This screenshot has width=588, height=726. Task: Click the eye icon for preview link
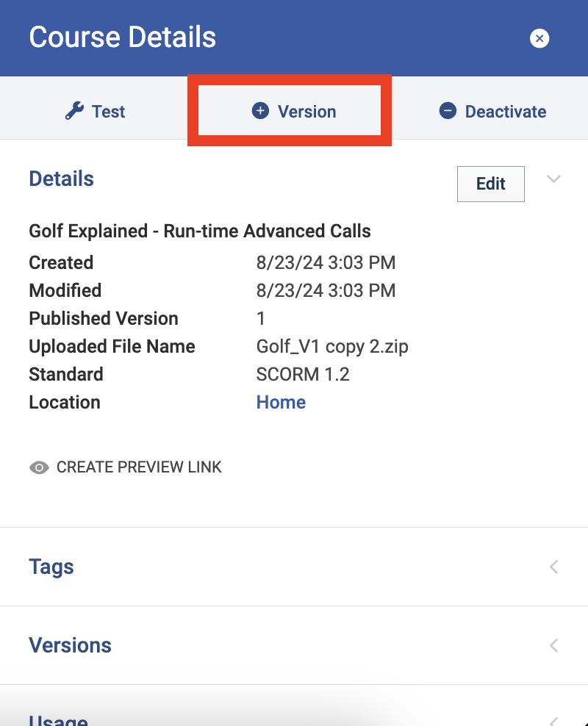click(39, 467)
